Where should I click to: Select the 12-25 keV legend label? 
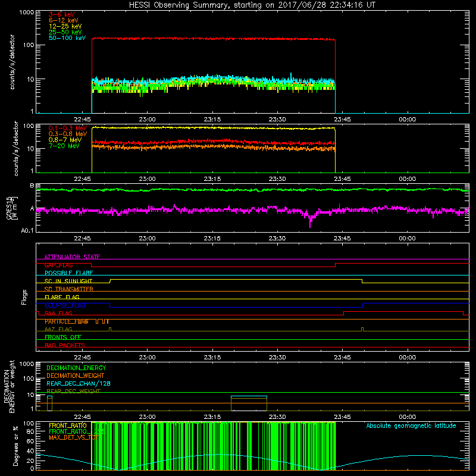click(65, 26)
